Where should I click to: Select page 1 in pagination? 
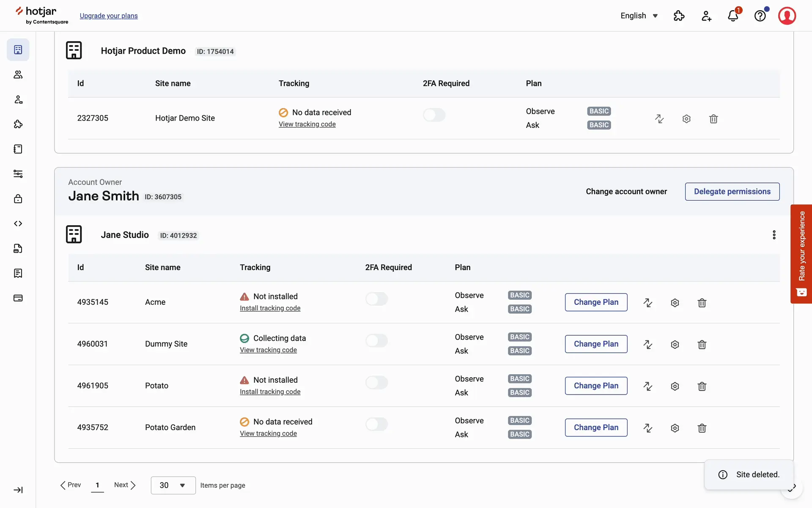(97, 485)
